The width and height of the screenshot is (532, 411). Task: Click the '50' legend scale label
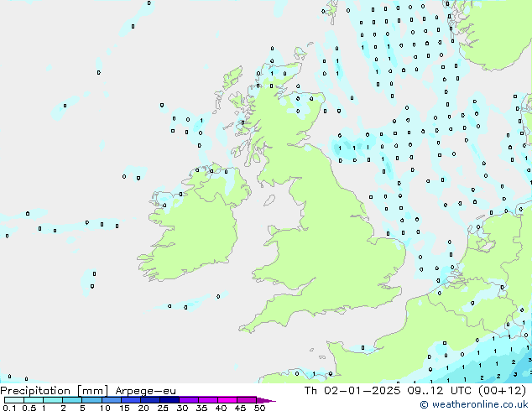[259, 408]
